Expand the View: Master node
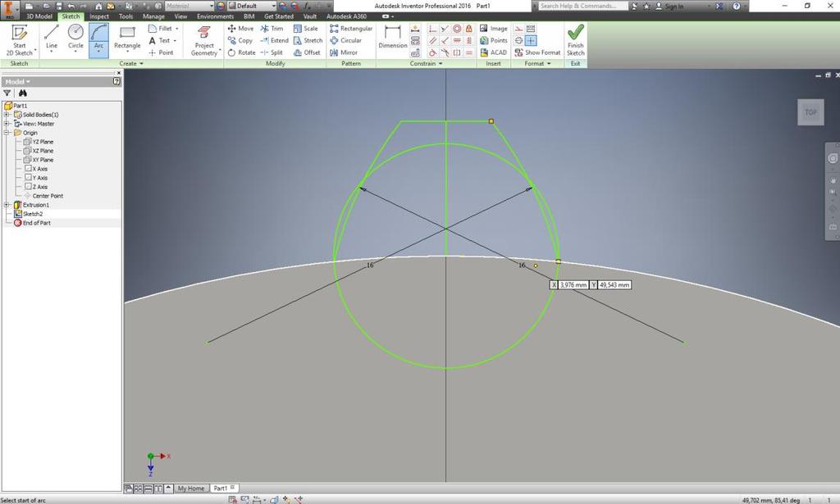This screenshot has width=840, height=504. (x=7, y=124)
